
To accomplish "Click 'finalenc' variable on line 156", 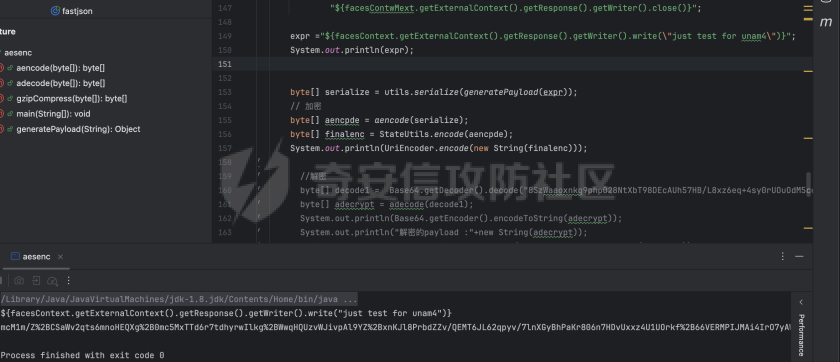I will pyautogui.click(x=345, y=134).
